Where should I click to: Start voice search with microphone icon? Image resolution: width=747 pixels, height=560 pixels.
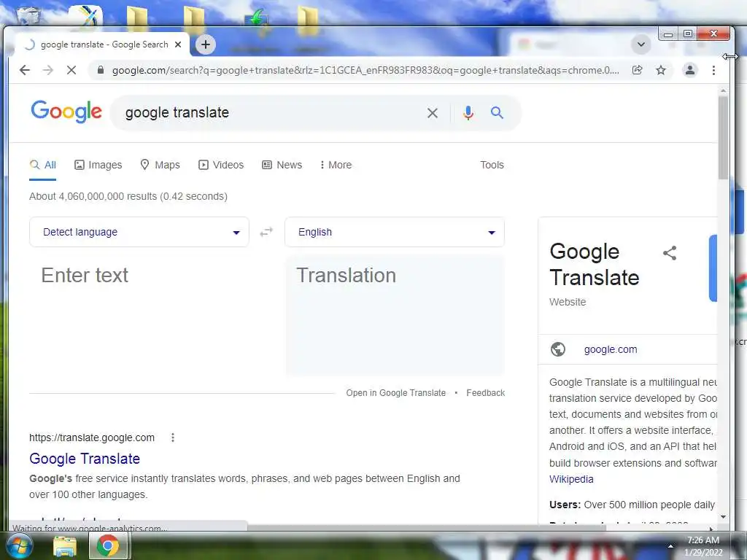pos(468,113)
